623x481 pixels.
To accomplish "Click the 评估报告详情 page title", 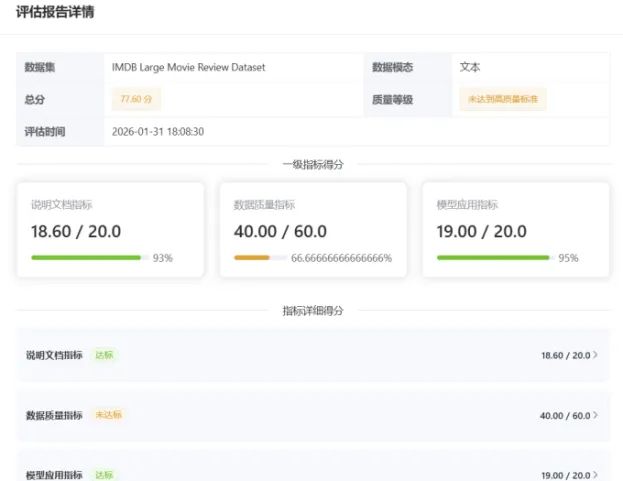I will 56,13.
